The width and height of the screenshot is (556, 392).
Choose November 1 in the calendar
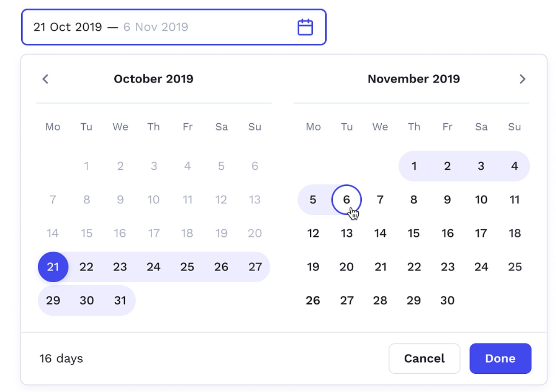click(x=414, y=166)
